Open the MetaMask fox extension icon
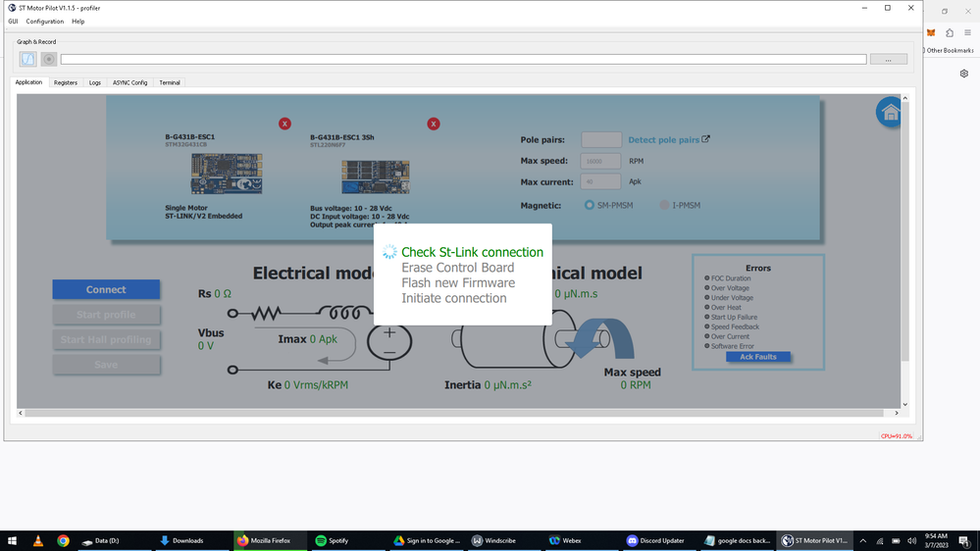The width and height of the screenshot is (980, 551). [x=931, y=33]
